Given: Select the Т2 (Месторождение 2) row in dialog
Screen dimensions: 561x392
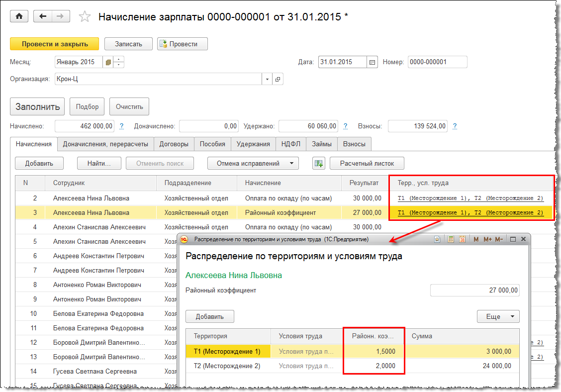Looking at the screenshot, I should tap(227, 366).
